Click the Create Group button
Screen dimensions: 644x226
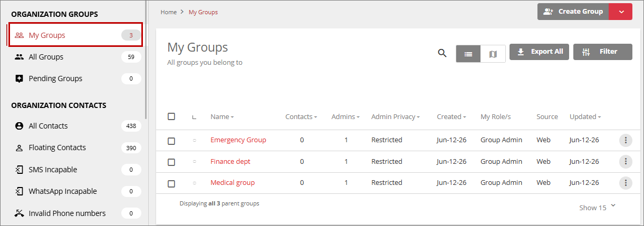click(573, 12)
